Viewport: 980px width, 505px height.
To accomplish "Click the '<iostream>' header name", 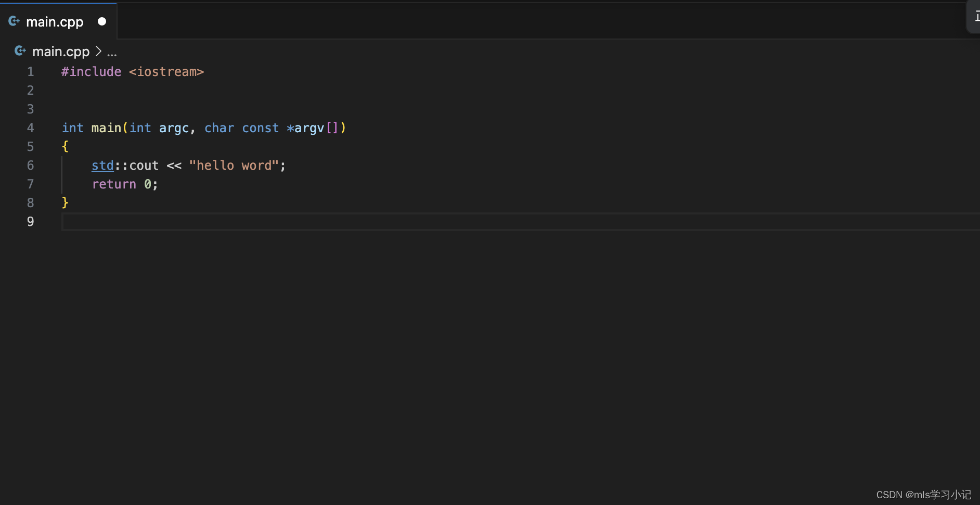I will (166, 72).
